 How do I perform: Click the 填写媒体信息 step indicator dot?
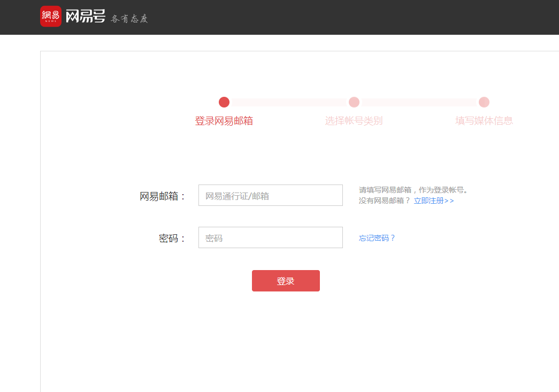point(484,102)
